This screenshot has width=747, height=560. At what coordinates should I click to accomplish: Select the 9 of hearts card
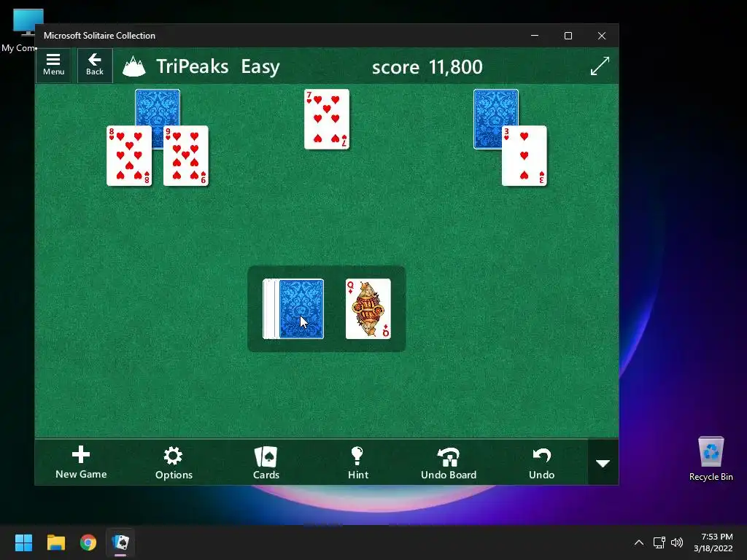pos(186,156)
